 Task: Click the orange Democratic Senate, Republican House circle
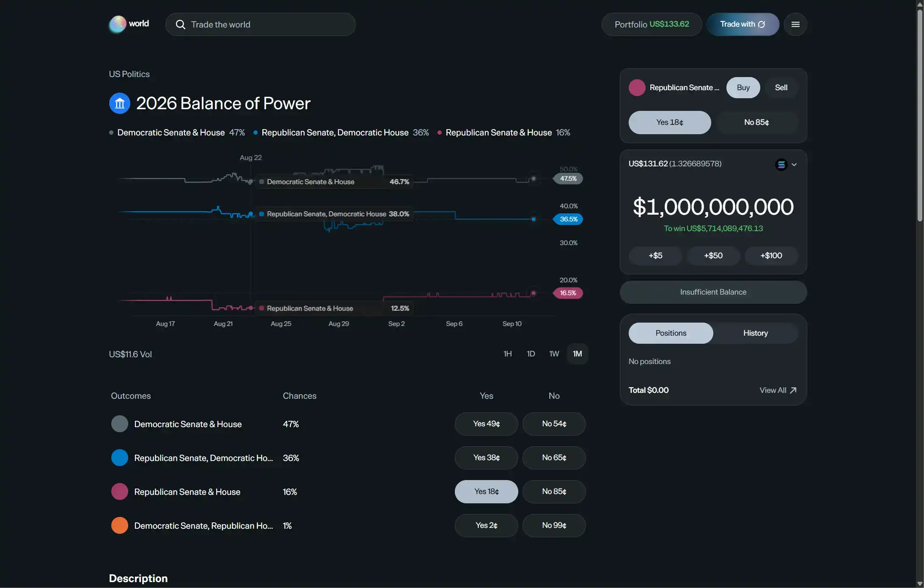120,525
